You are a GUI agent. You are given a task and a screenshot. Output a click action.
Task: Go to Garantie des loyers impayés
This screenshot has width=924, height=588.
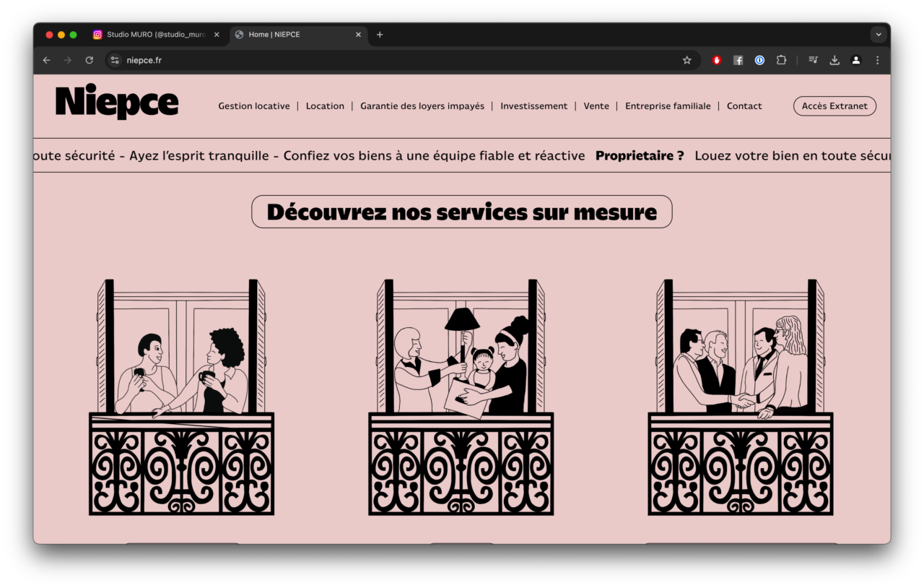coord(422,106)
